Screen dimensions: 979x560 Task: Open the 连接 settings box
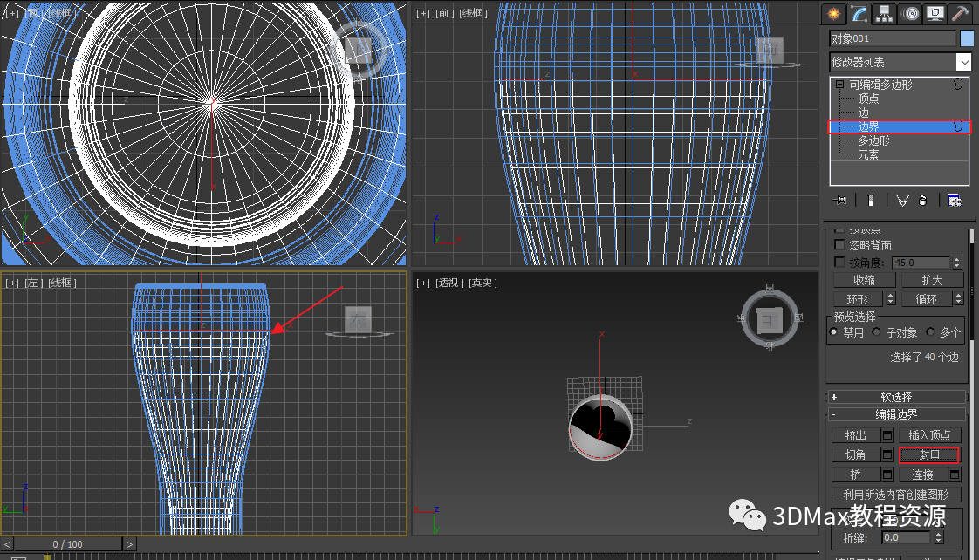click(955, 475)
